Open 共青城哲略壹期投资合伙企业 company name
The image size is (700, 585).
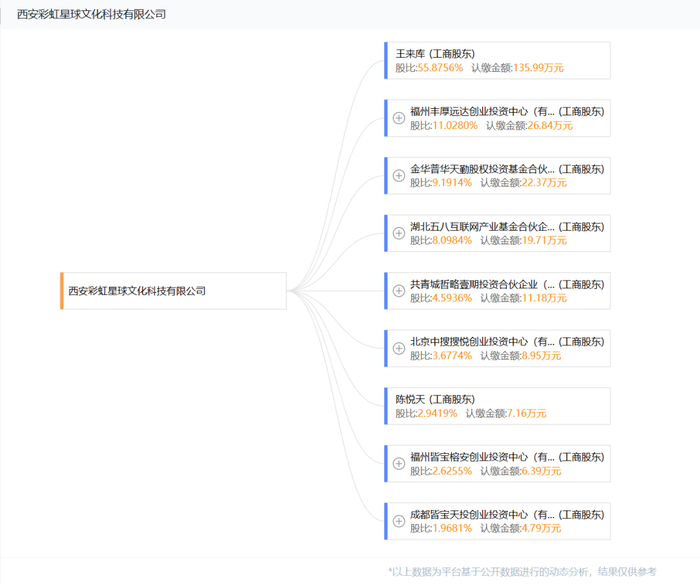[483, 284]
